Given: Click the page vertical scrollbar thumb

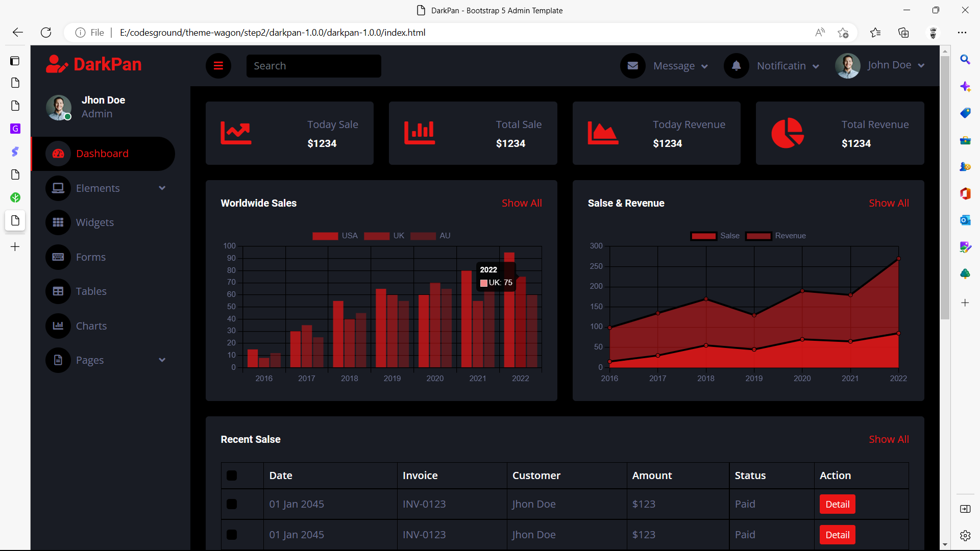Looking at the screenshot, I should tap(945, 187).
